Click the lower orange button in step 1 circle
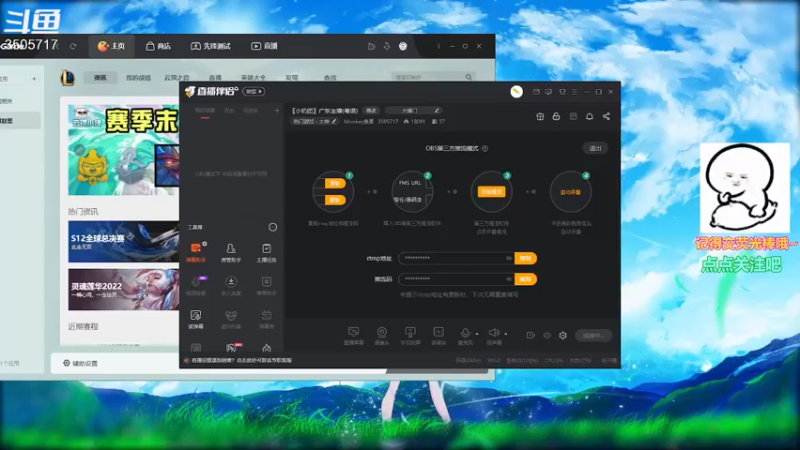This screenshot has width=800, height=450. (335, 200)
